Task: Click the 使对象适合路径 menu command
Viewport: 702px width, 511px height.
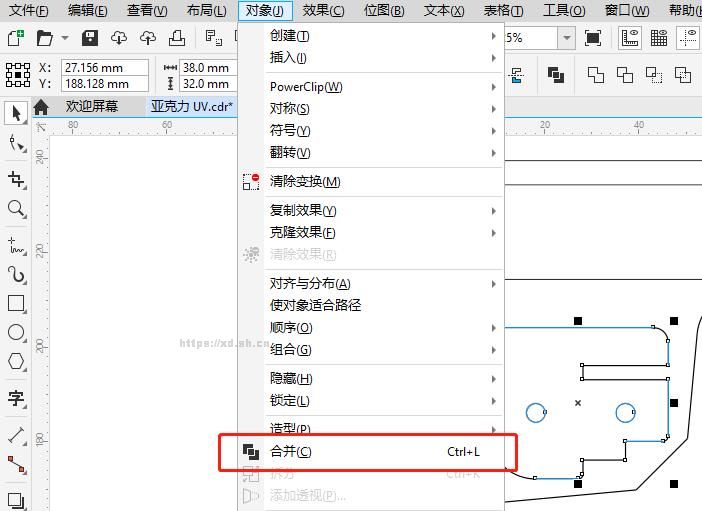Action: pos(315,305)
